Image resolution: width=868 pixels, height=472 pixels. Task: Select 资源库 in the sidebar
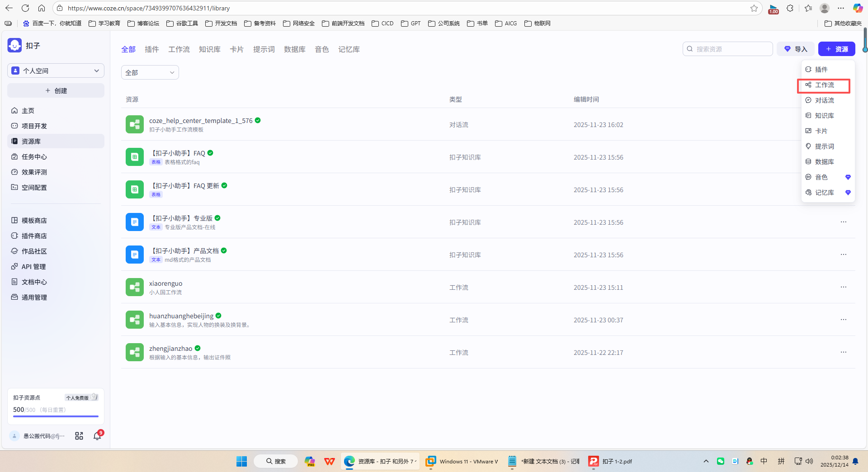pos(56,142)
